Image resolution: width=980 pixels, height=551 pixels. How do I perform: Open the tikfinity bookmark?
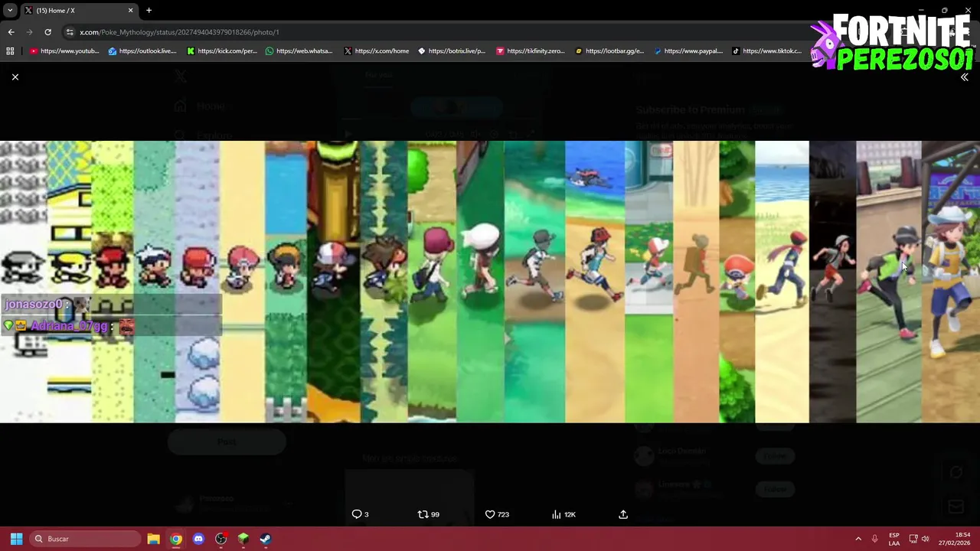pyautogui.click(x=531, y=51)
